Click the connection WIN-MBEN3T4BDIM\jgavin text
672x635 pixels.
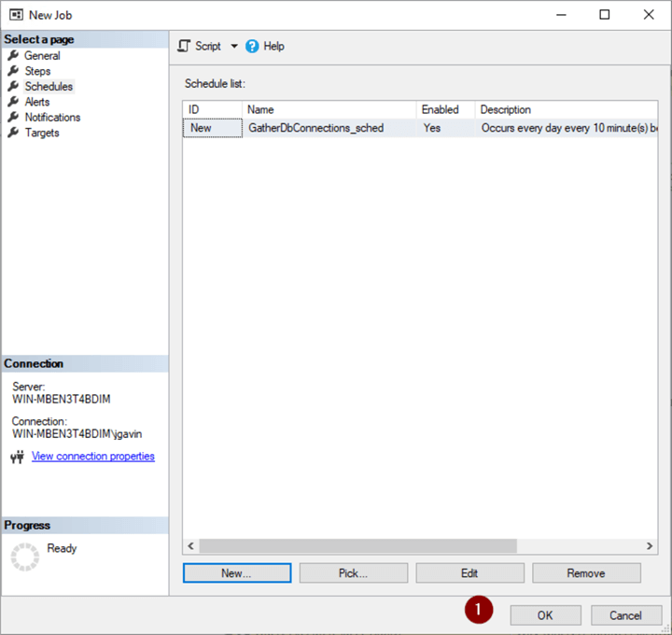point(77,434)
